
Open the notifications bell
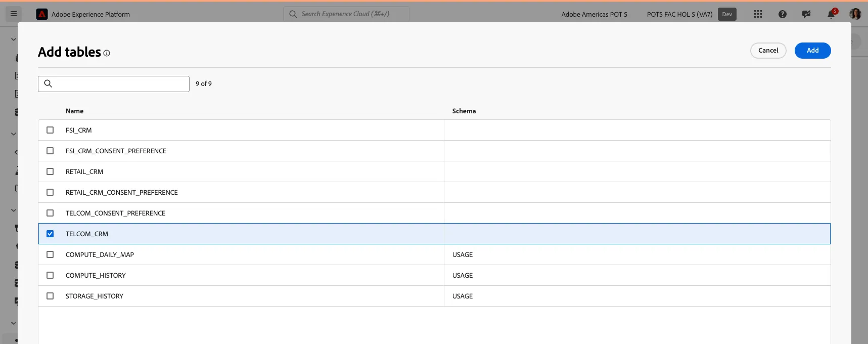831,14
